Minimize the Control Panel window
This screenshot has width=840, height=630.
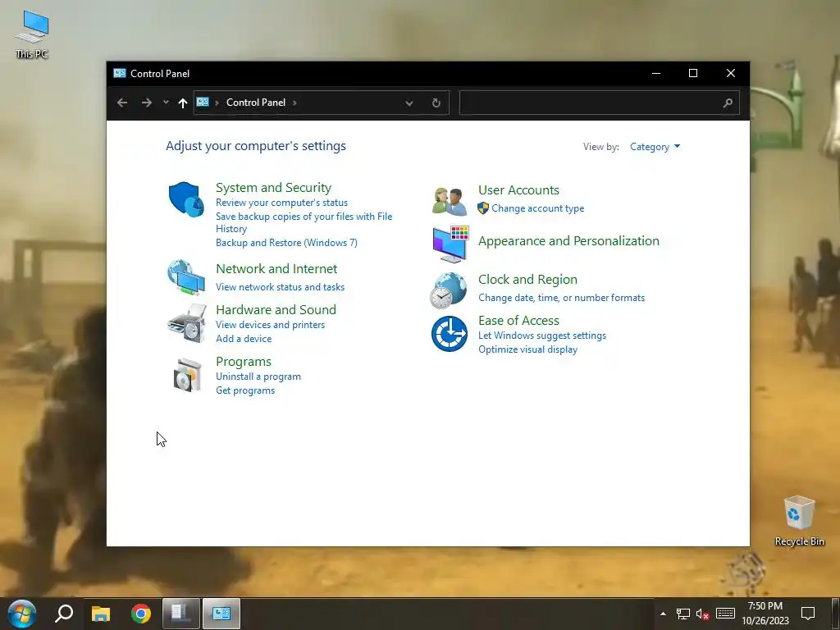[x=655, y=73]
